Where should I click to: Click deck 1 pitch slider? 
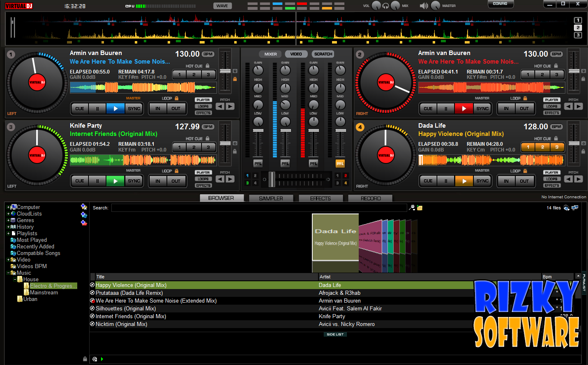(225, 71)
